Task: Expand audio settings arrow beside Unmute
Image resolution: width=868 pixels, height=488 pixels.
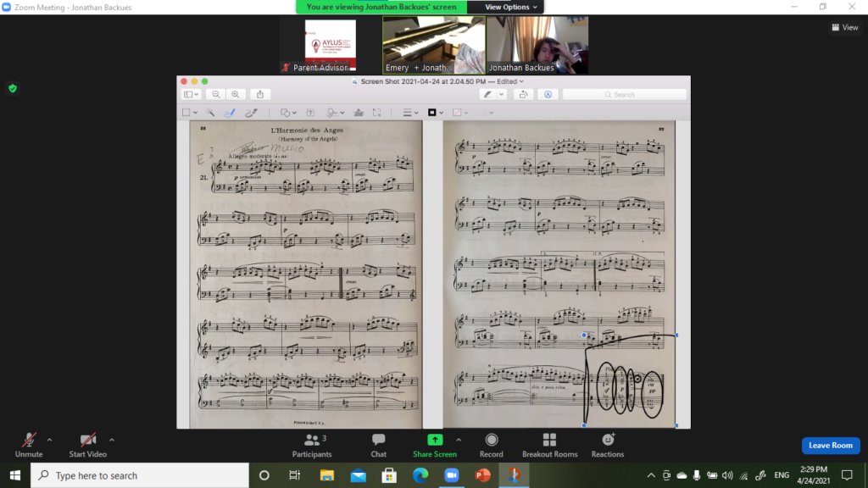Action: (x=49, y=440)
